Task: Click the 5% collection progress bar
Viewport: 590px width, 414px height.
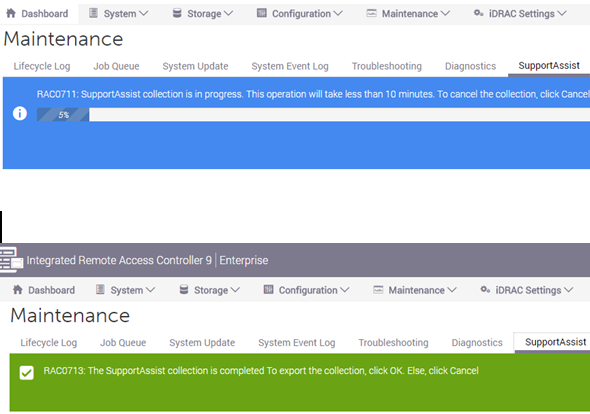Action: [313, 115]
